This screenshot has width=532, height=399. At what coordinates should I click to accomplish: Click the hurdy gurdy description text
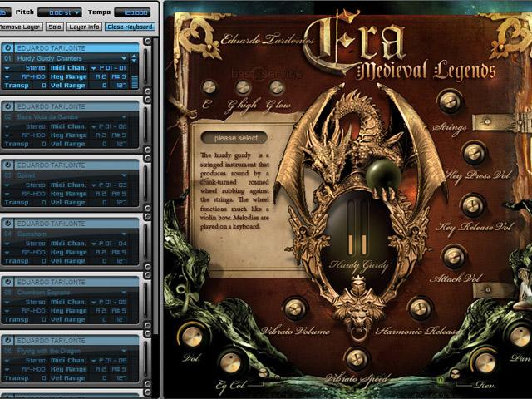pyautogui.click(x=234, y=190)
